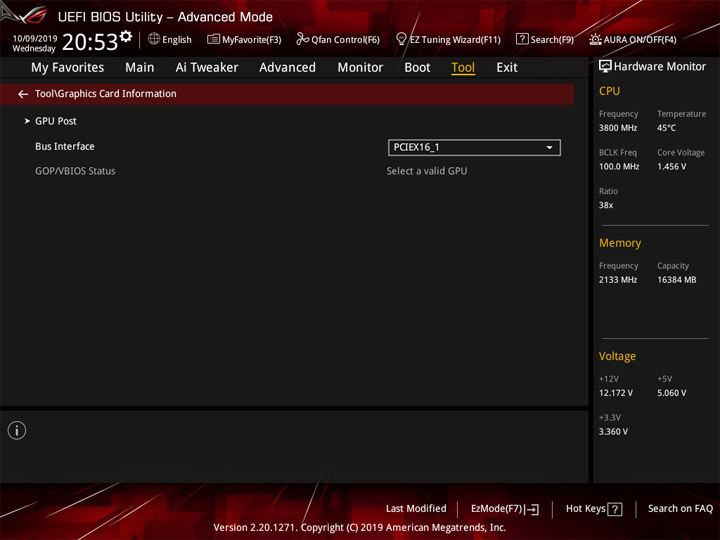Click the Hot Keys question mark icon
This screenshot has height=540, width=720.
pyautogui.click(x=615, y=509)
